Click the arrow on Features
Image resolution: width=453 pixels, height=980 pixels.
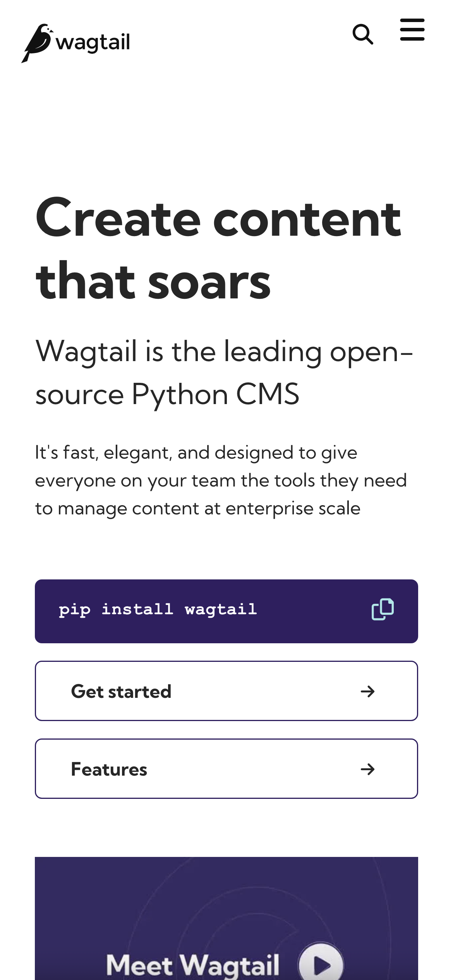[367, 769]
